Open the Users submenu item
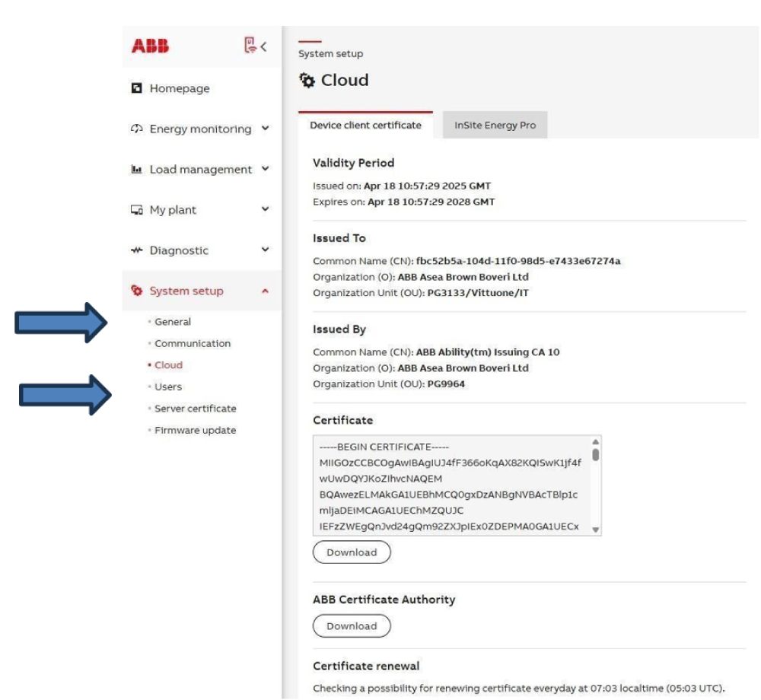This screenshot has width=761, height=700. pos(168,387)
